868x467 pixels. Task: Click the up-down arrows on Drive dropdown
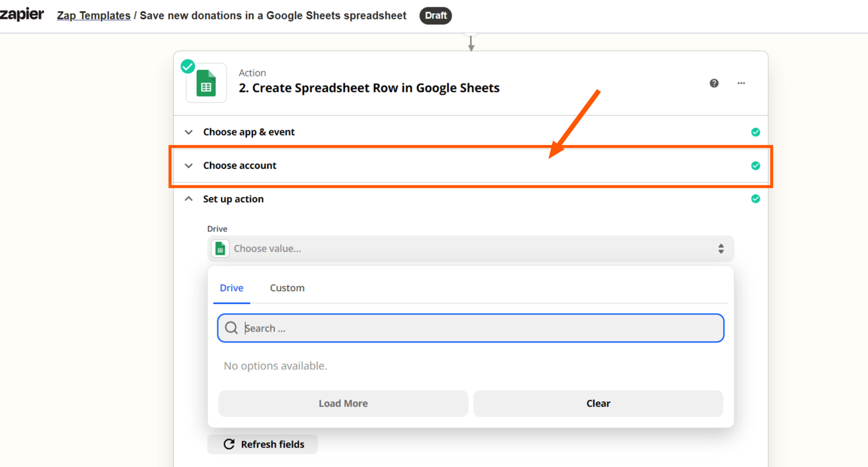[x=721, y=249]
